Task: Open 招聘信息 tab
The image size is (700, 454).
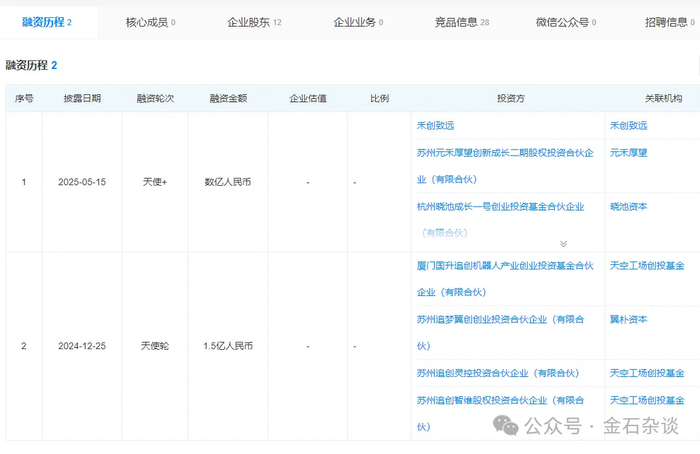Action: [670, 22]
